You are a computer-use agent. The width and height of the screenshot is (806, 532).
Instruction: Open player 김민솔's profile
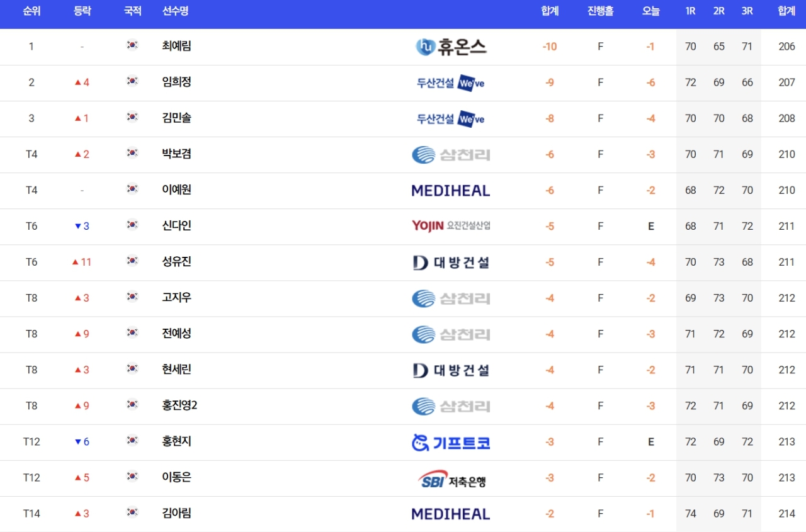(176, 118)
